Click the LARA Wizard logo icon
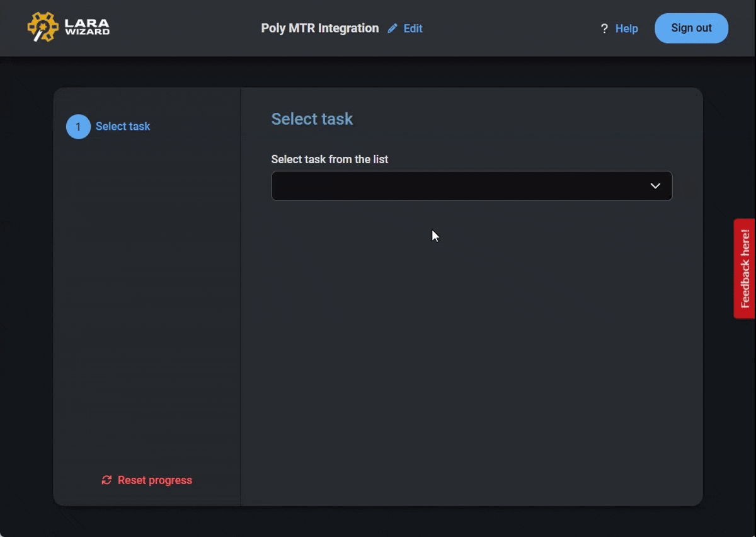 coord(43,27)
